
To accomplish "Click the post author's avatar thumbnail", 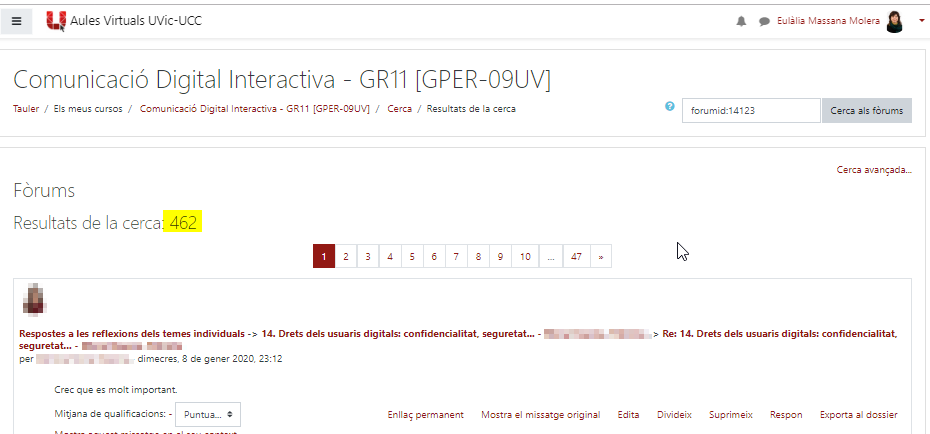I will (x=33, y=298).
